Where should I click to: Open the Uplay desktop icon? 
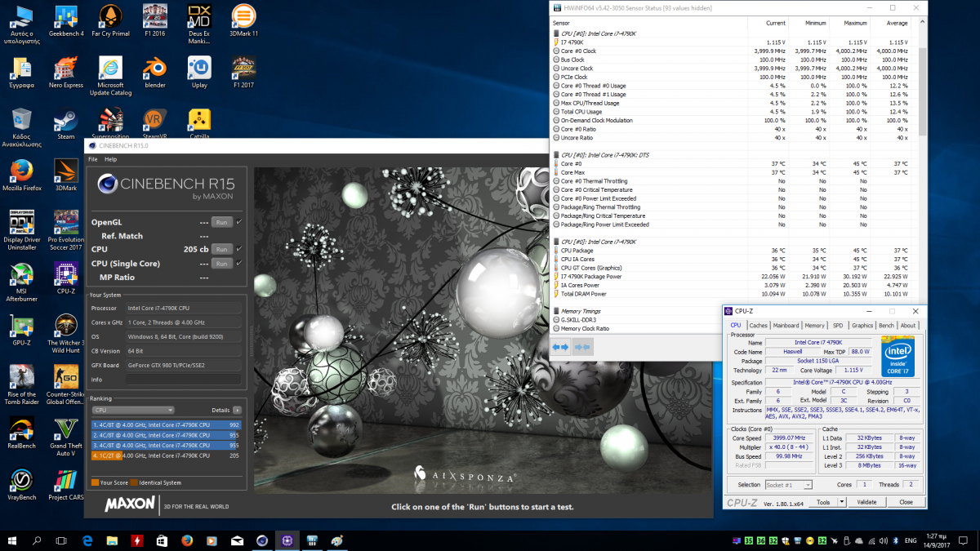(x=198, y=73)
